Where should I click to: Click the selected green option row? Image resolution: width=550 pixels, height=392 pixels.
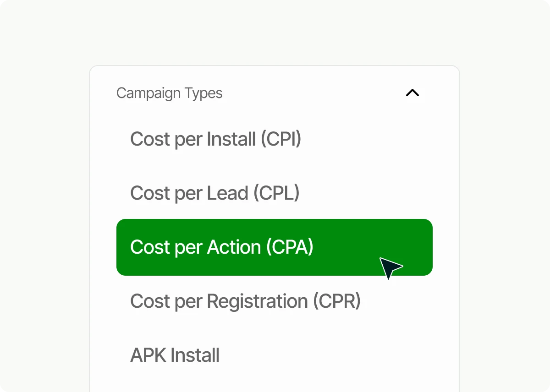click(274, 247)
